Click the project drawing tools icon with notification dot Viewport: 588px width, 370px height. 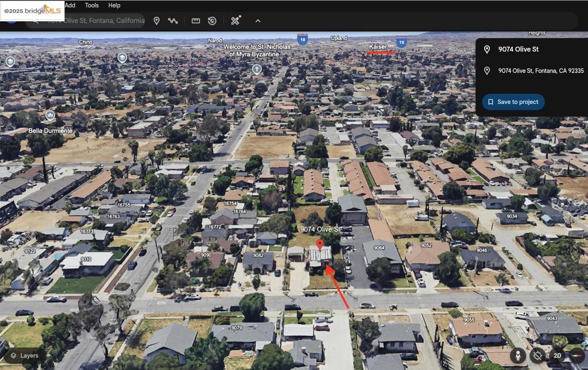[x=235, y=21]
